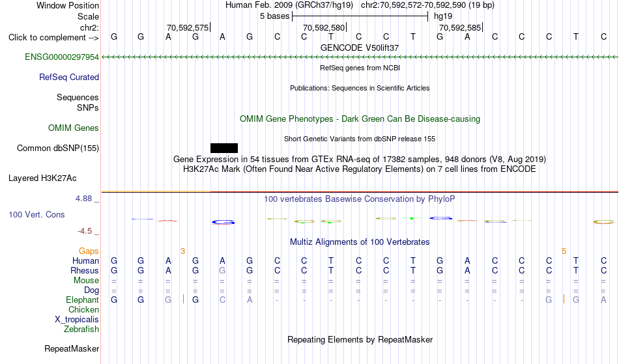The image size is (619, 364).
Task: Open the RepeatMasker track label
Action: [72, 348]
